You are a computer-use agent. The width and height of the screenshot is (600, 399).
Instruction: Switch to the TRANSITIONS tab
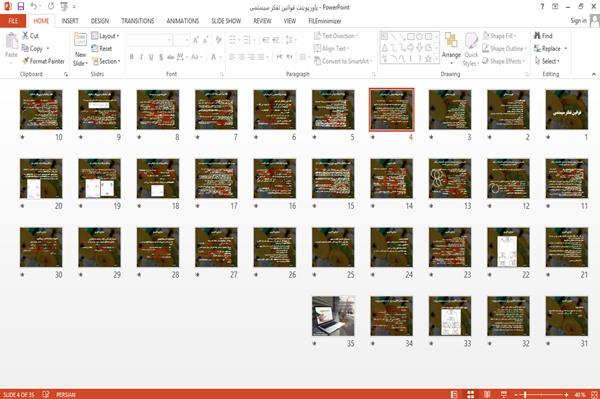tap(138, 21)
